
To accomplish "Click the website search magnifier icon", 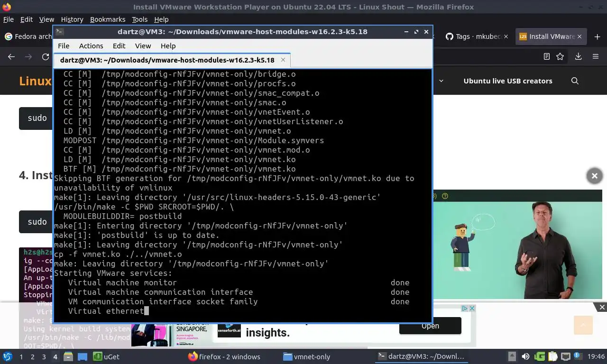I will coord(575,81).
